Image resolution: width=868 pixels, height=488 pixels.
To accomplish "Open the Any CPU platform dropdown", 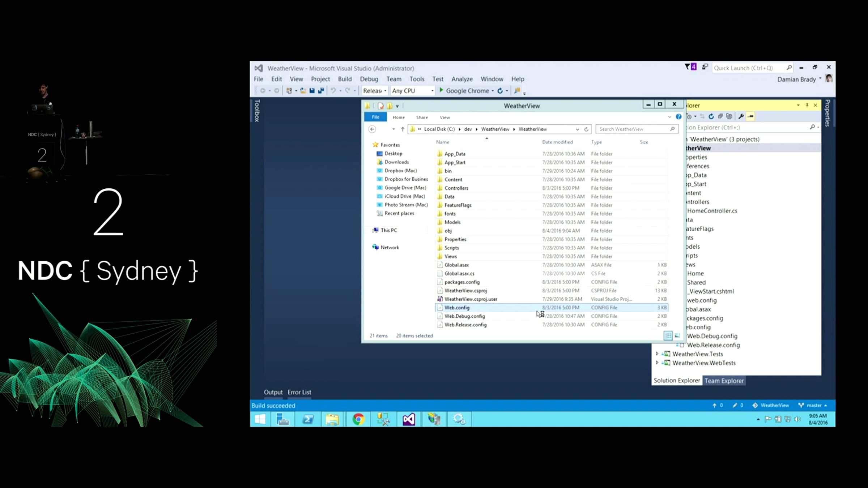I will coord(413,91).
